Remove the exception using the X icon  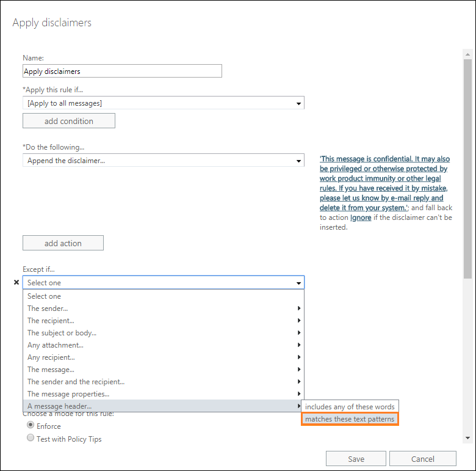click(x=16, y=282)
